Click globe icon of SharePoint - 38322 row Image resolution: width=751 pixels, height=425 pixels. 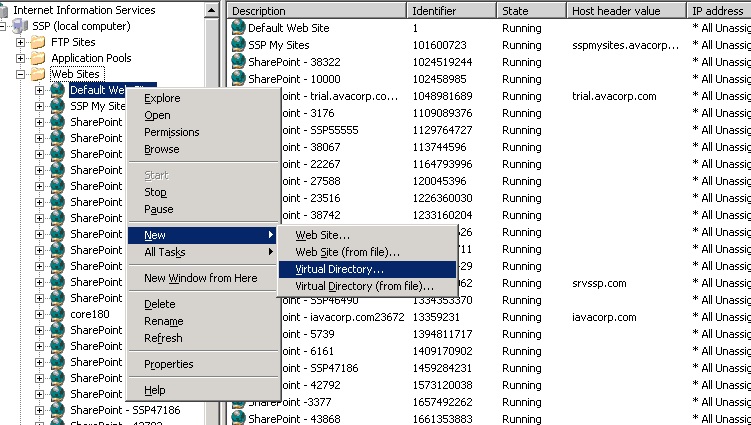click(238, 62)
